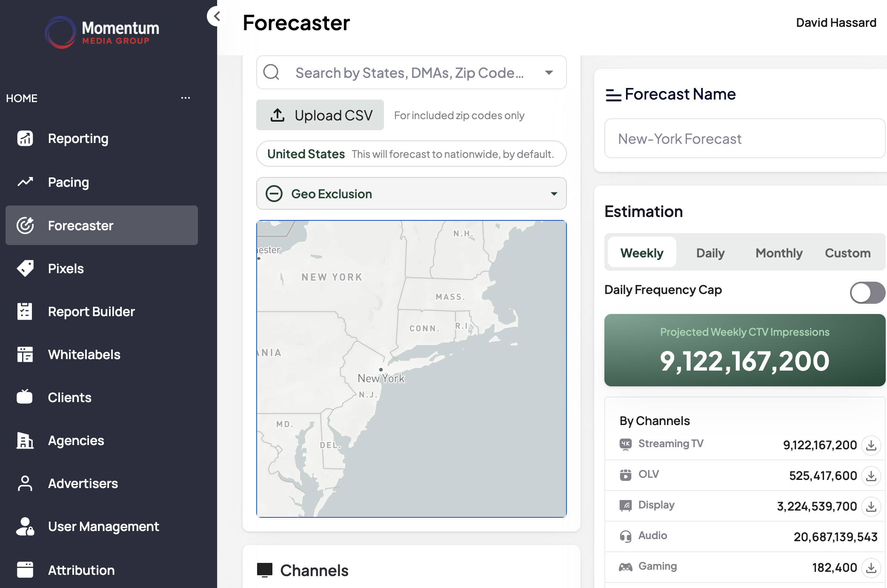Click New York on the map
This screenshot has width=887, height=588.
click(x=381, y=378)
